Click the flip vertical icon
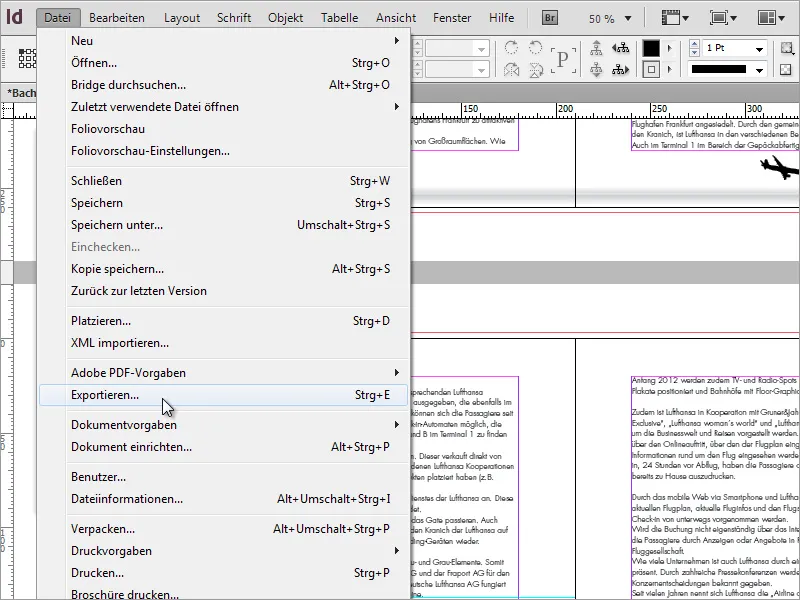The height and width of the screenshot is (600, 800). (537, 70)
